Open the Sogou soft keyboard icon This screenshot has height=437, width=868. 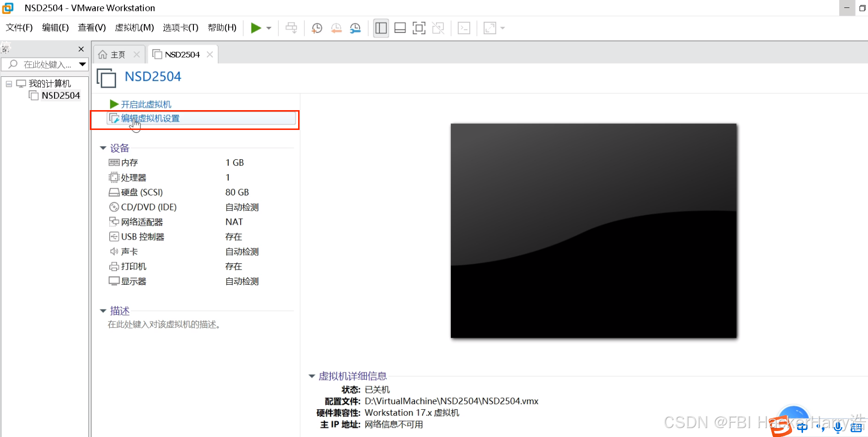(856, 428)
